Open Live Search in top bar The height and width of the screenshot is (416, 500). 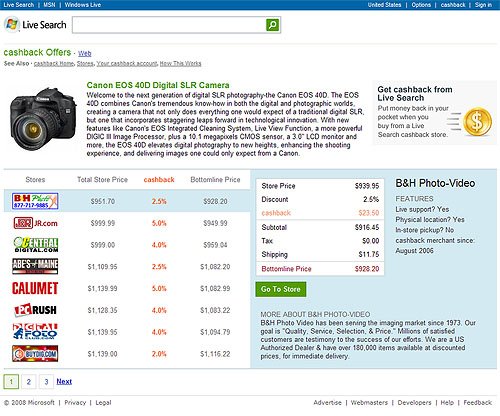pyautogui.click(x=19, y=5)
